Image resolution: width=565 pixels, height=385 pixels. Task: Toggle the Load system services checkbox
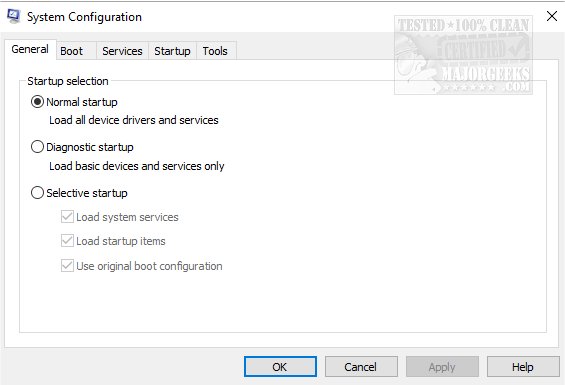(x=67, y=217)
